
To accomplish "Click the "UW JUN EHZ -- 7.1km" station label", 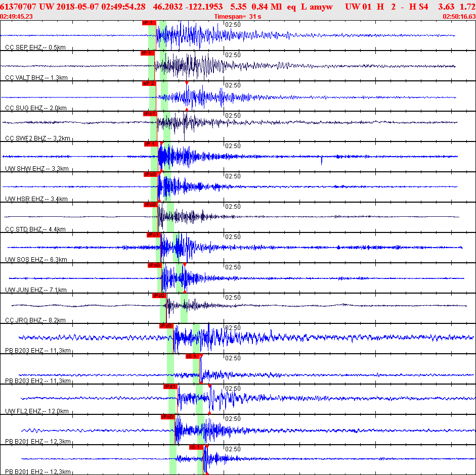I will click(36, 290).
